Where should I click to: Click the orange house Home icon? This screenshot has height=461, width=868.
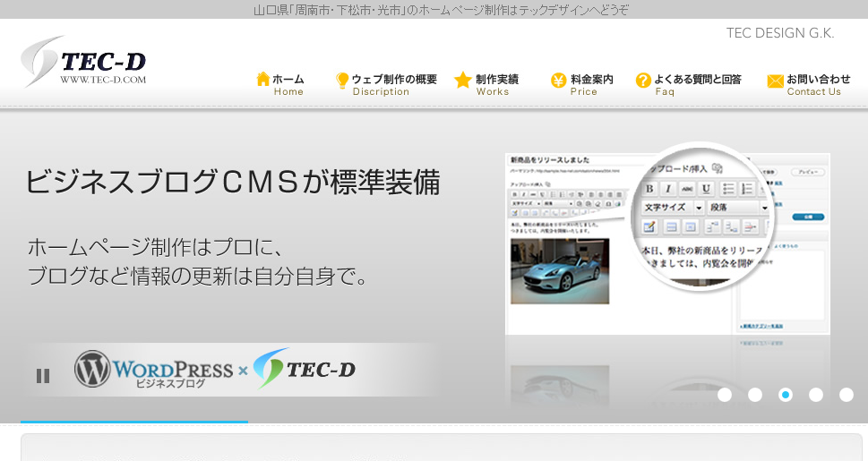tap(263, 80)
